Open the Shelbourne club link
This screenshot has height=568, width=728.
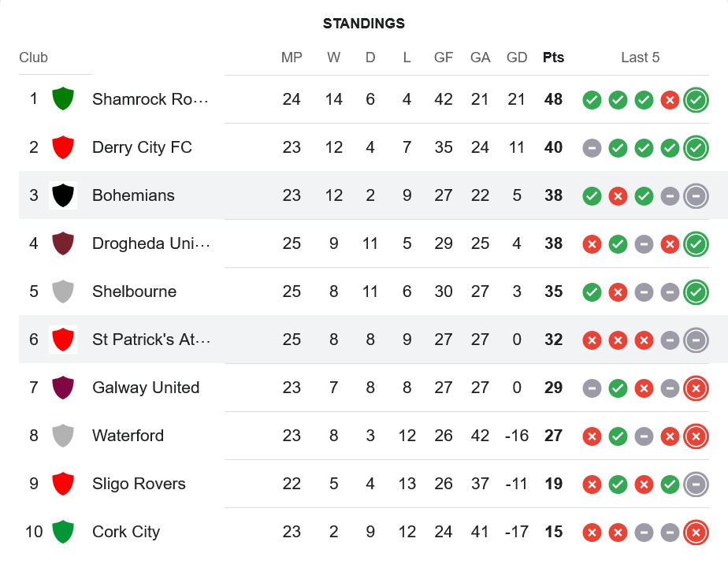[134, 291]
